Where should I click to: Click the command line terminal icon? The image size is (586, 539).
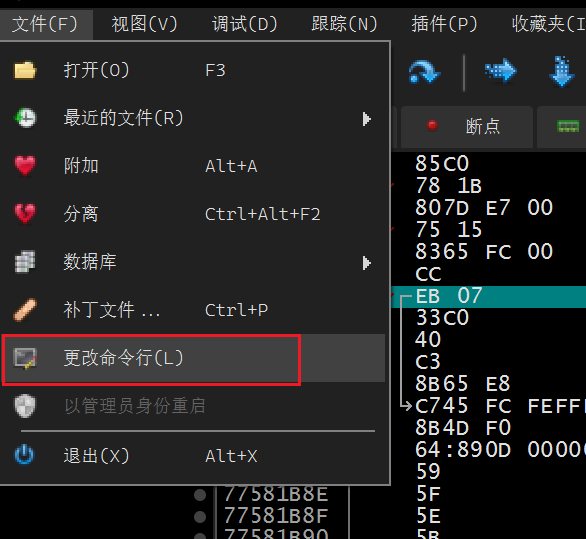[25, 358]
